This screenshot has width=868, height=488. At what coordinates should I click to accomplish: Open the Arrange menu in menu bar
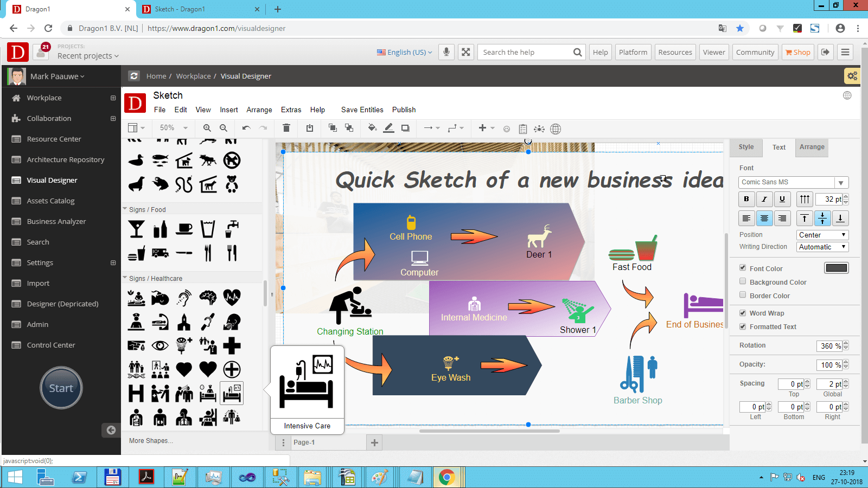click(259, 110)
